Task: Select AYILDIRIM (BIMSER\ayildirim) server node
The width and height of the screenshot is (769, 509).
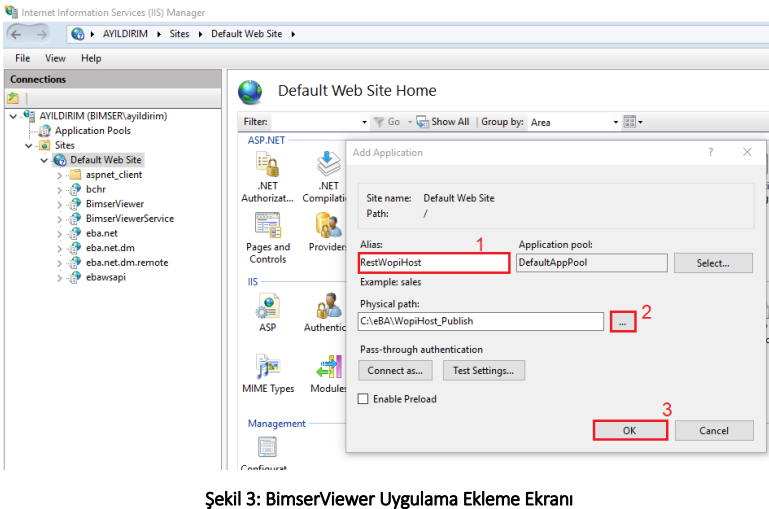Action: (x=103, y=116)
